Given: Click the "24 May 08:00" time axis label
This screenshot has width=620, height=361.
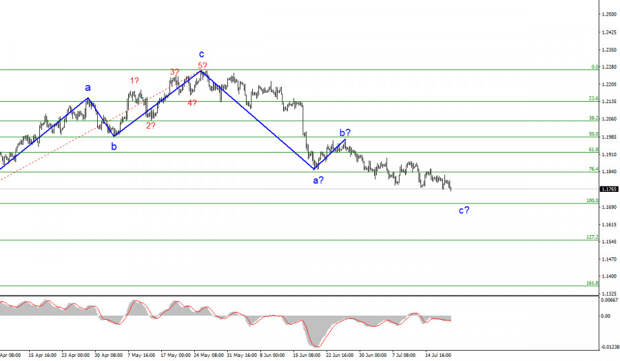Looking at the screenshot, I should click(208, 355).
